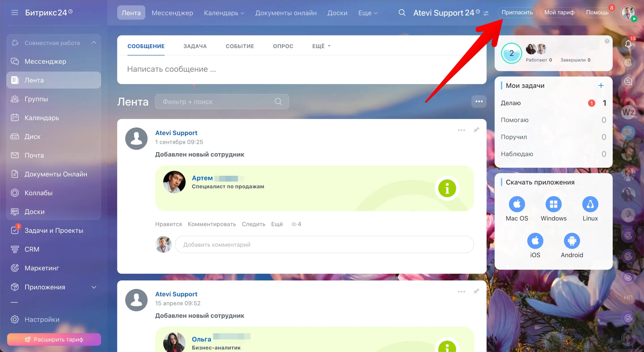Viewport: 644px width, 352px height.
Task: Open the НП avatar in the right bar
Action: 628,297
